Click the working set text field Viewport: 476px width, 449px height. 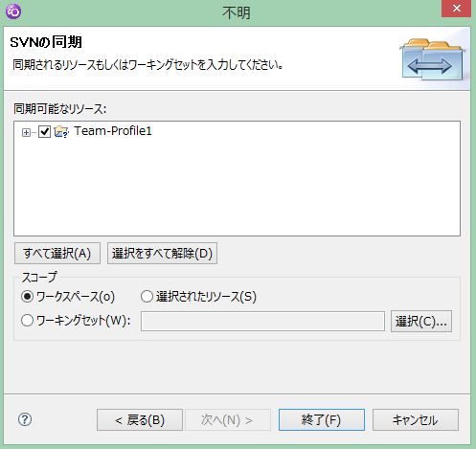click(262, 322)
